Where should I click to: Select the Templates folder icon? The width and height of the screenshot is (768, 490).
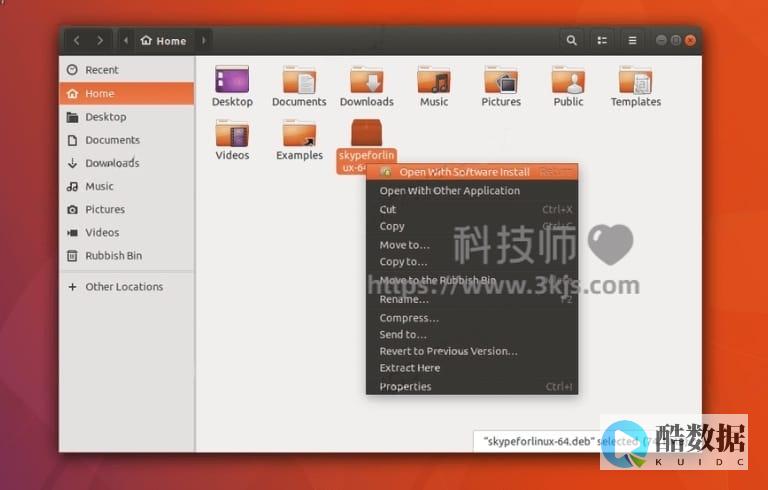click(x=636, y=80)
